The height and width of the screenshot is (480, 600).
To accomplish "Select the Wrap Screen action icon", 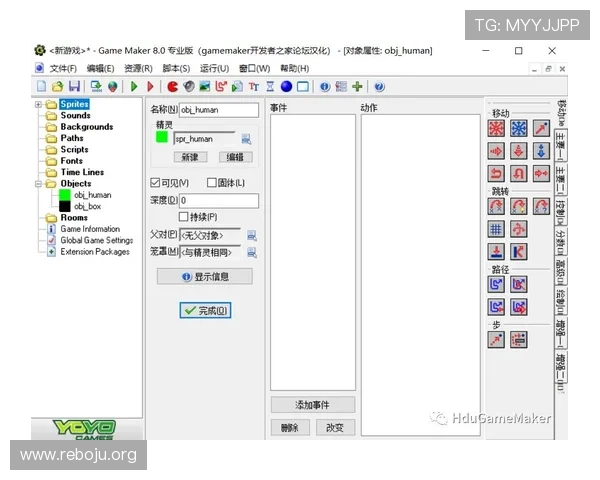I will point(518,229).
